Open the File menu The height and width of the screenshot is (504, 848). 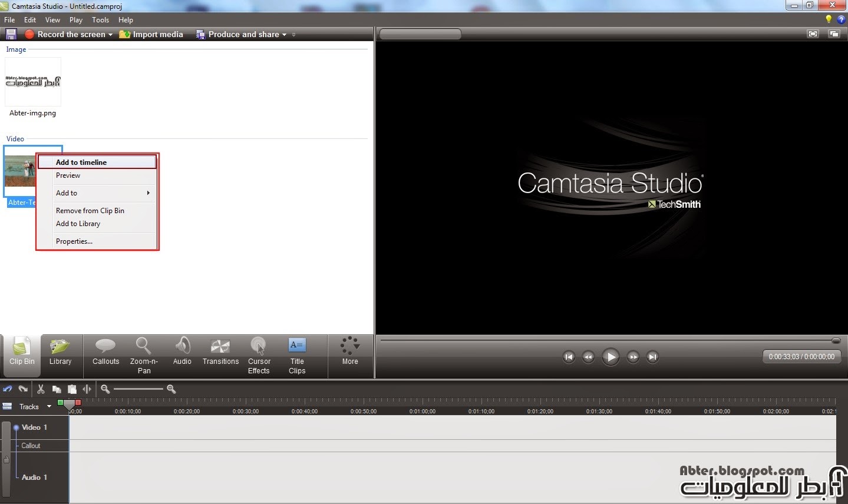pyautogui.click(x=9, y=19)
